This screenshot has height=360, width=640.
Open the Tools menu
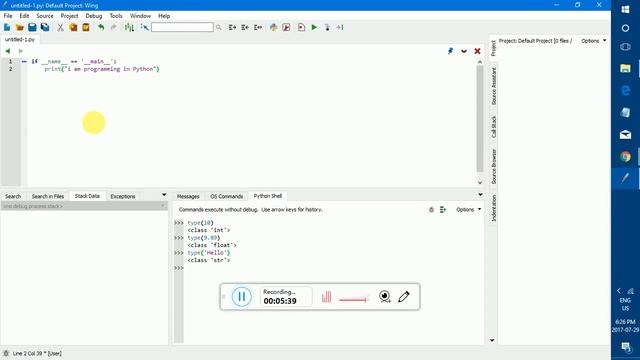point(116,16)
